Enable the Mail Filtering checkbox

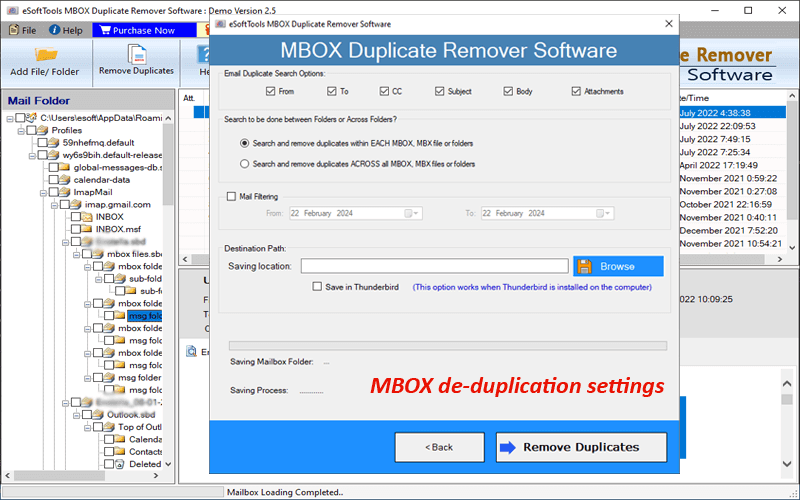[x=231, y=196]
